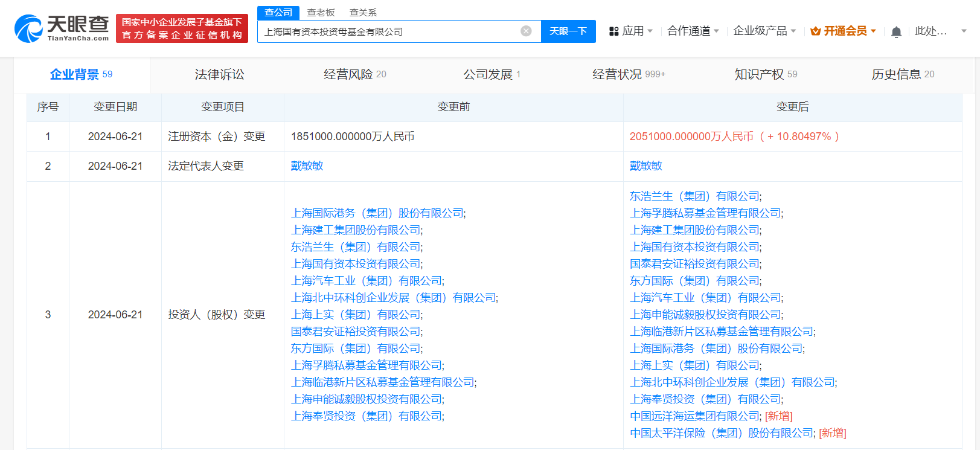Open 东浩兰生 link in 变更前 column

[356, 247]
